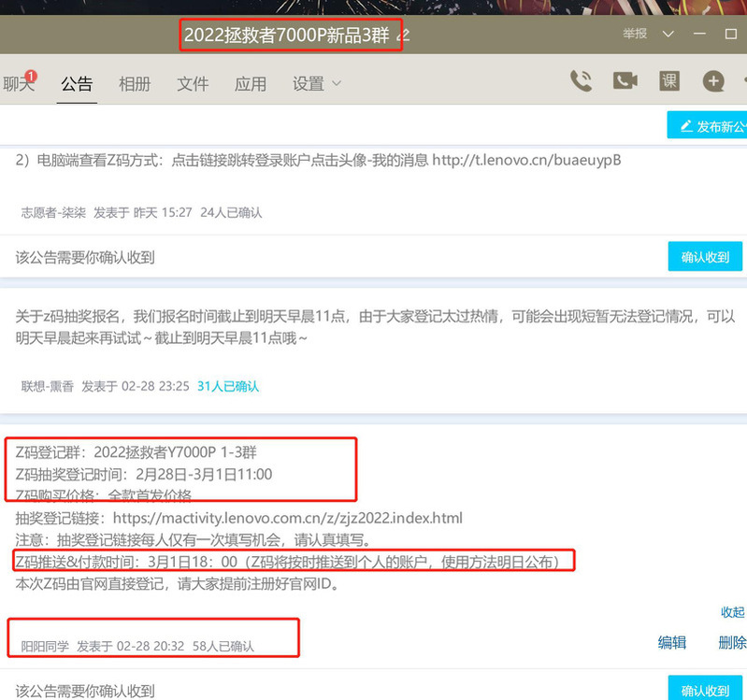Start a group voice call
Screen dimensions: 747x700
click(x=581, y=81)
